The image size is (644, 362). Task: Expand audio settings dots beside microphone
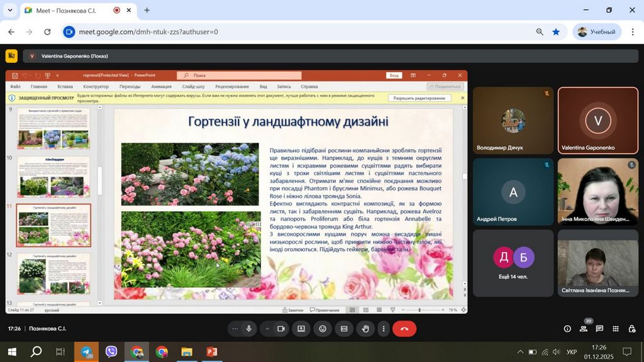(235, 329)
